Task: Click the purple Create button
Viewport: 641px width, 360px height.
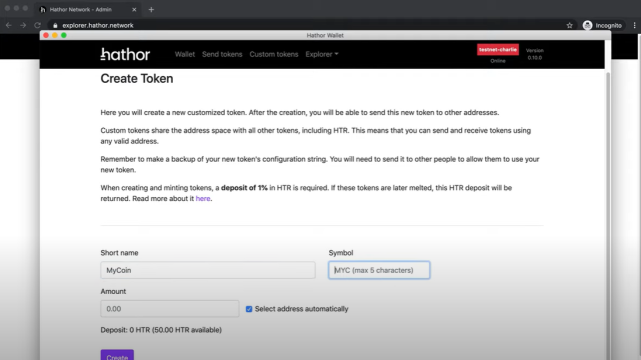Action: click(117, 355)
